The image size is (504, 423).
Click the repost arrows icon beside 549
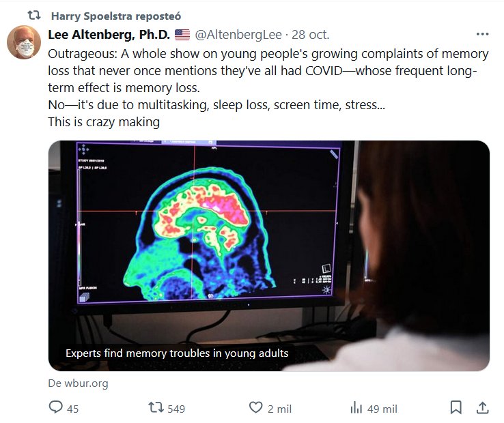156,407
